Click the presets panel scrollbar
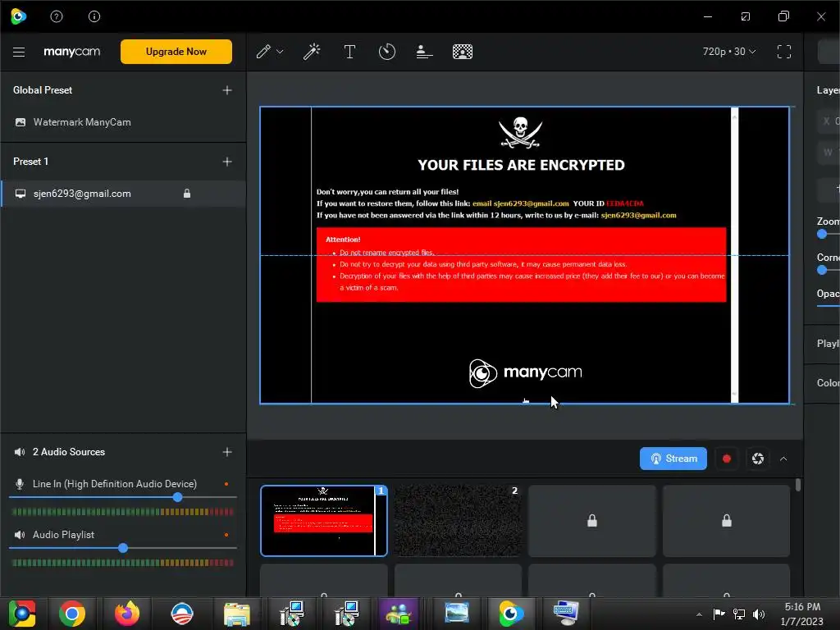 coord(798,485)
